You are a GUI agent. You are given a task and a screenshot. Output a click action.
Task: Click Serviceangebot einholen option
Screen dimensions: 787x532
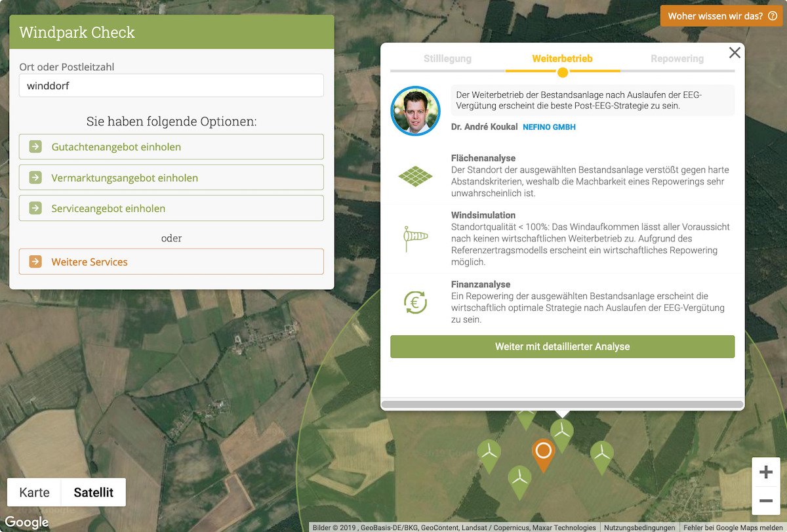171,209
